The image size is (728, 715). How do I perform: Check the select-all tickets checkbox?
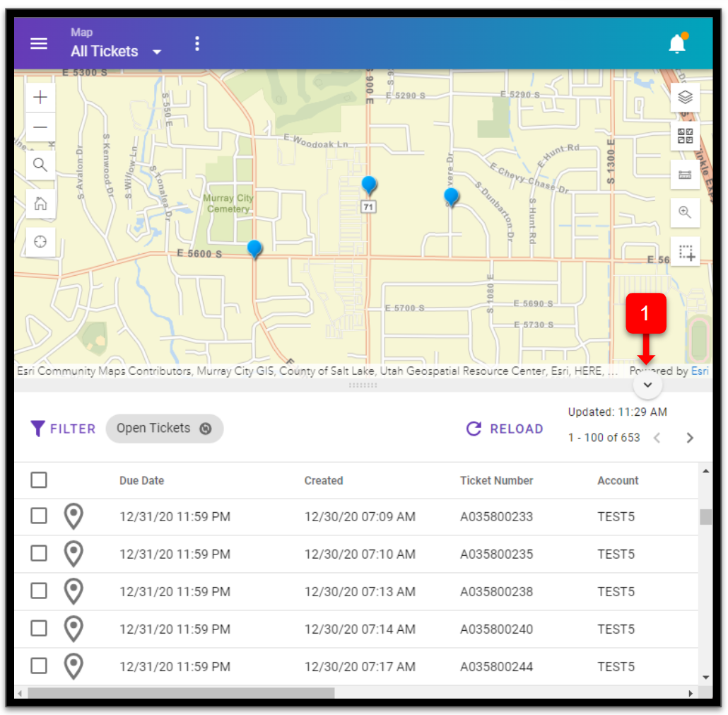39,479
